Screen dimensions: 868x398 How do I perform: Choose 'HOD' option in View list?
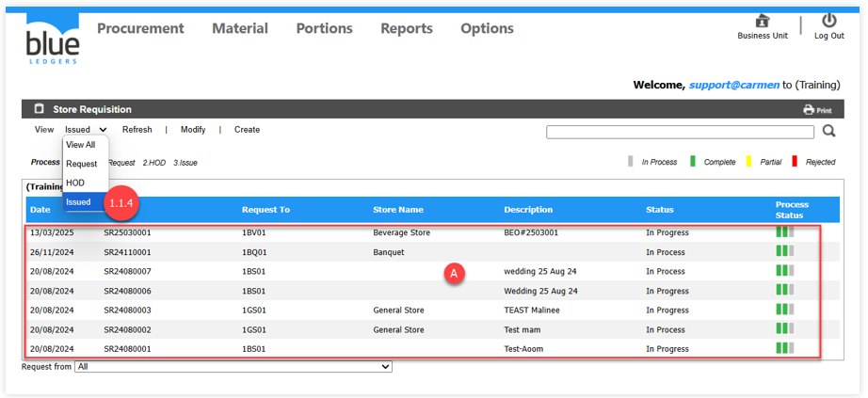75,183
